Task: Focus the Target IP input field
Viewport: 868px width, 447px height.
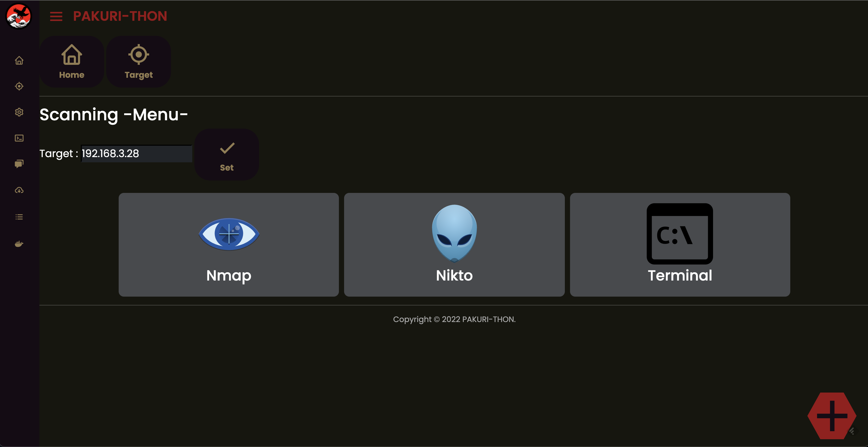Action: pyautogui.click(x=137, y=154)
